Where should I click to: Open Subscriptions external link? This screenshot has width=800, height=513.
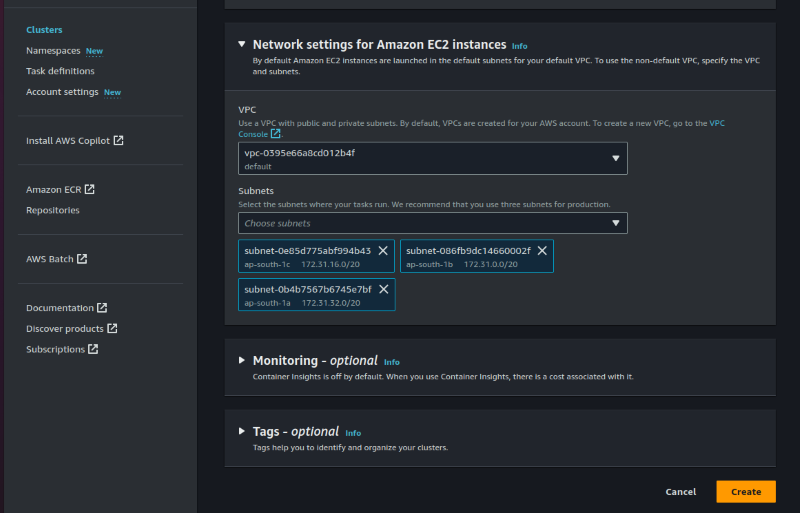61,350
